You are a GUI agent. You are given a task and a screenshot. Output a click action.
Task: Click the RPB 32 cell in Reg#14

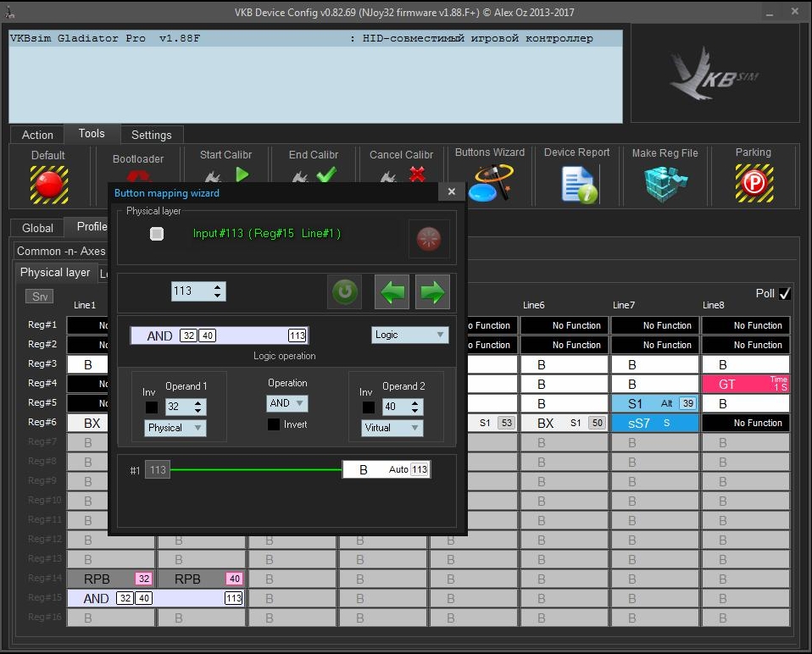tap(111, 579)
